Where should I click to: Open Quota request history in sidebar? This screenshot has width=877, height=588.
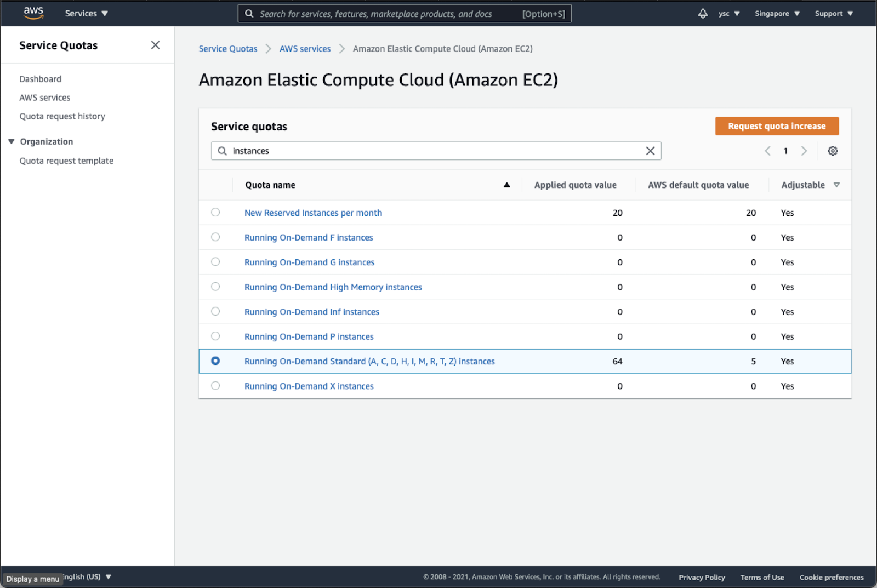[x=62, y=116]
